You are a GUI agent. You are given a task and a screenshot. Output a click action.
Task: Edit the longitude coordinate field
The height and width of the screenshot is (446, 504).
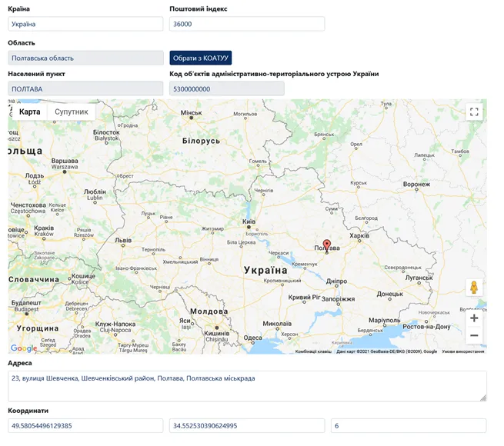pyautogui.click(x=247, y=425)
